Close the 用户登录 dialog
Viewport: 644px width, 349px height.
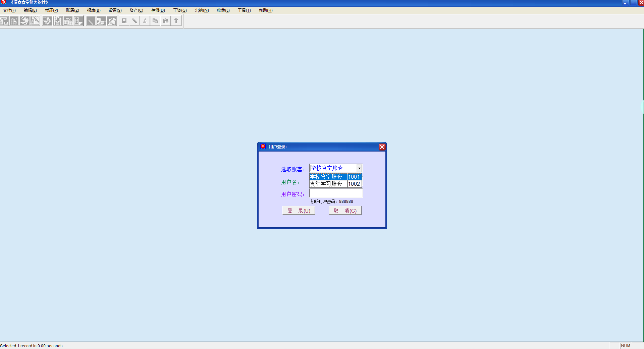(382, 147)
